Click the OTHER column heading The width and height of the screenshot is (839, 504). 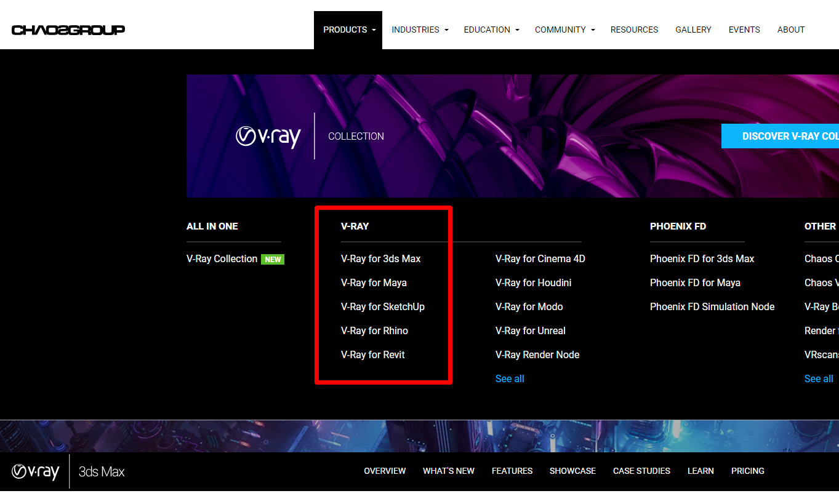[x=820, y=226]
